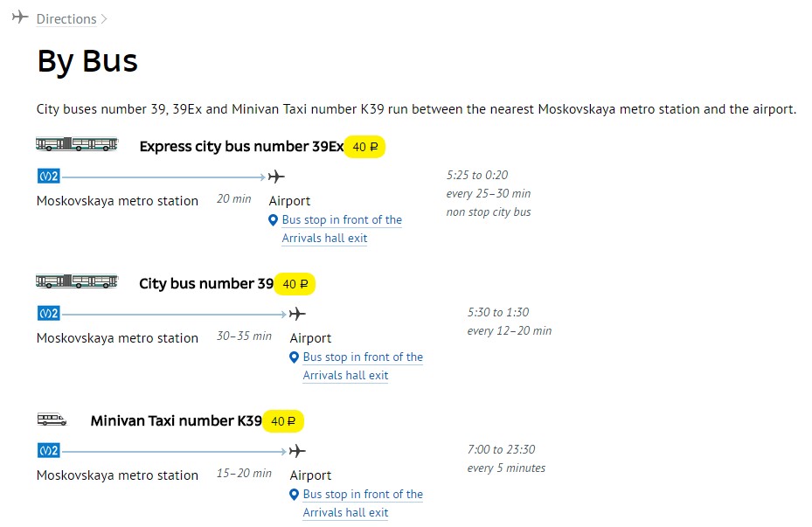812x527 pixels.
Task: Open the Directions breadcrumb link
Action: (x=66, y=19)
